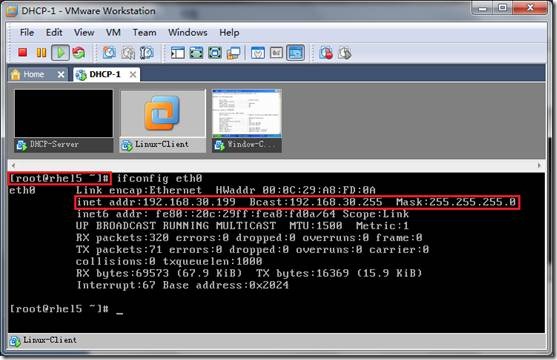Click the replay recording icon
The image size is (557, 360).
tap(345, 53)
